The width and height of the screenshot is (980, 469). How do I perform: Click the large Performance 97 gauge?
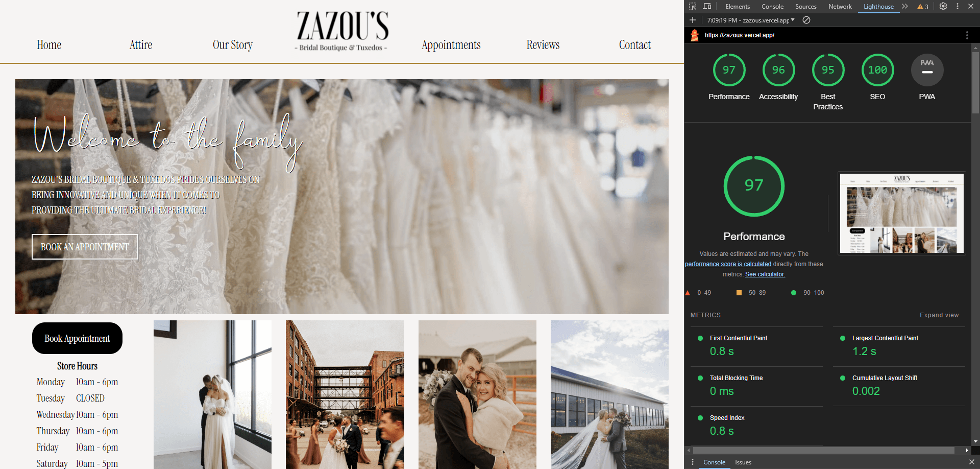(754, 186)
